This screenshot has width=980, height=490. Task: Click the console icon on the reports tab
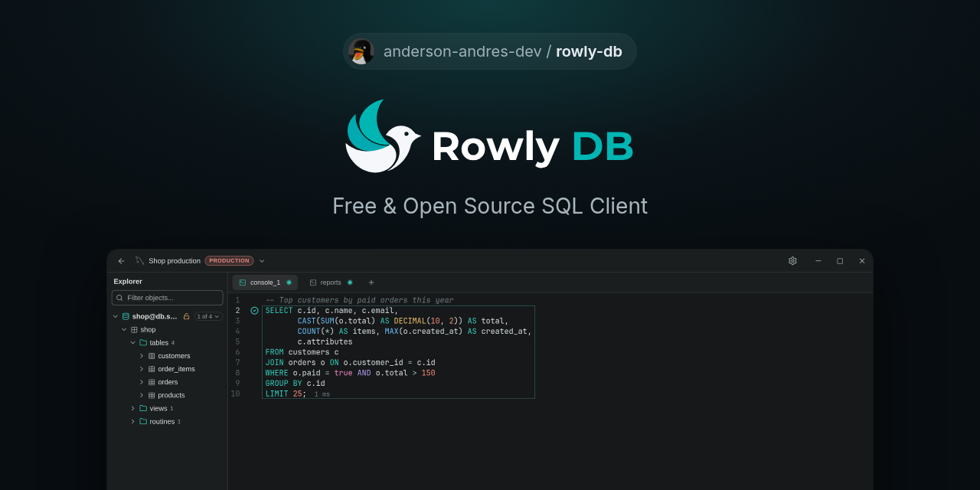coord(313,283)
